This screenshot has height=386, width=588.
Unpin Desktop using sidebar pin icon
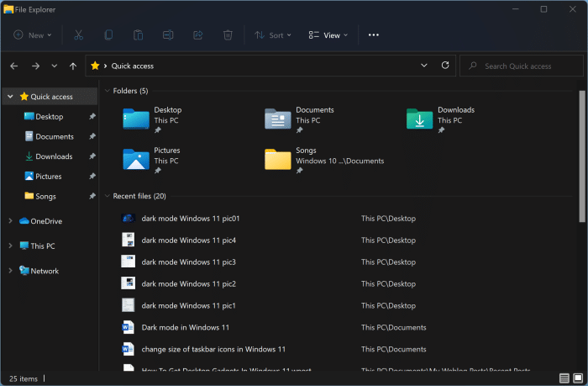[92, 116]
